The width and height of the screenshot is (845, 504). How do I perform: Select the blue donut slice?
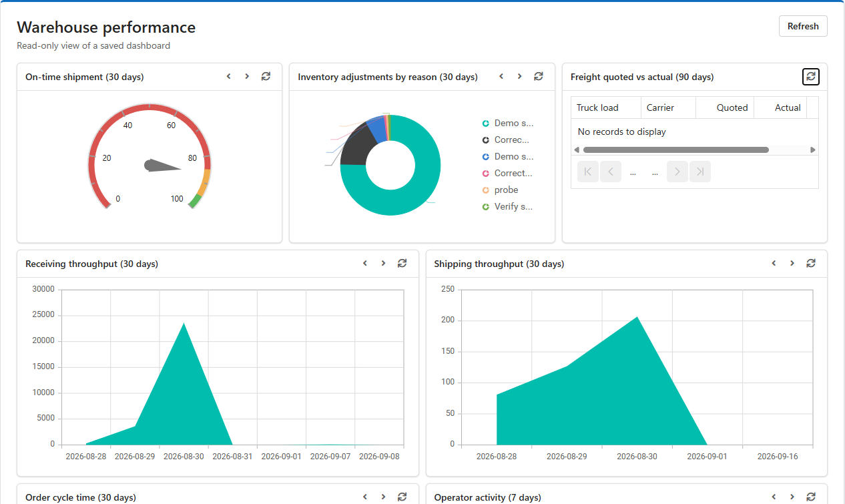pos(378,129)
